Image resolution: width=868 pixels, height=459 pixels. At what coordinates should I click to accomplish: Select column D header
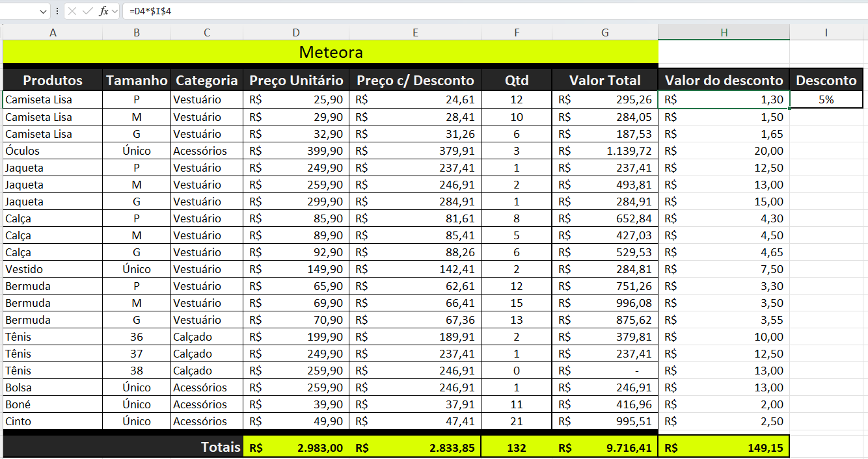pyautogui.click(x=296, y=33)
